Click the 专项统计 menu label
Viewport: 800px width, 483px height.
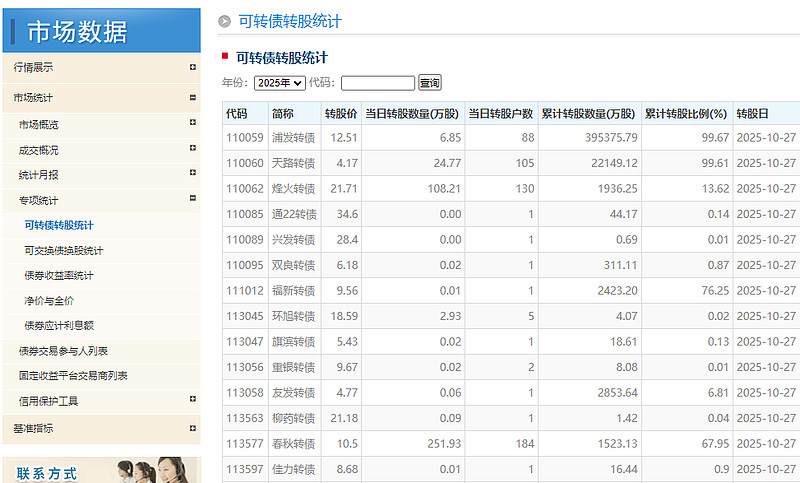pyautogui.click(x=39, y=200)
